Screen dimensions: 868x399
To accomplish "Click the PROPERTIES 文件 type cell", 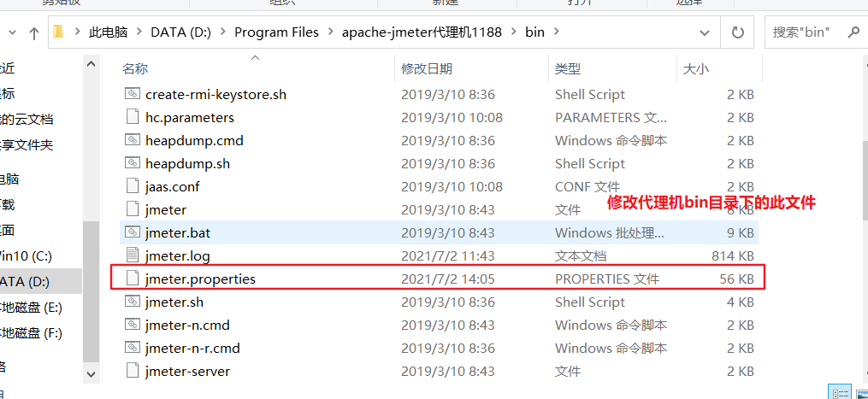I will (607, 279).
